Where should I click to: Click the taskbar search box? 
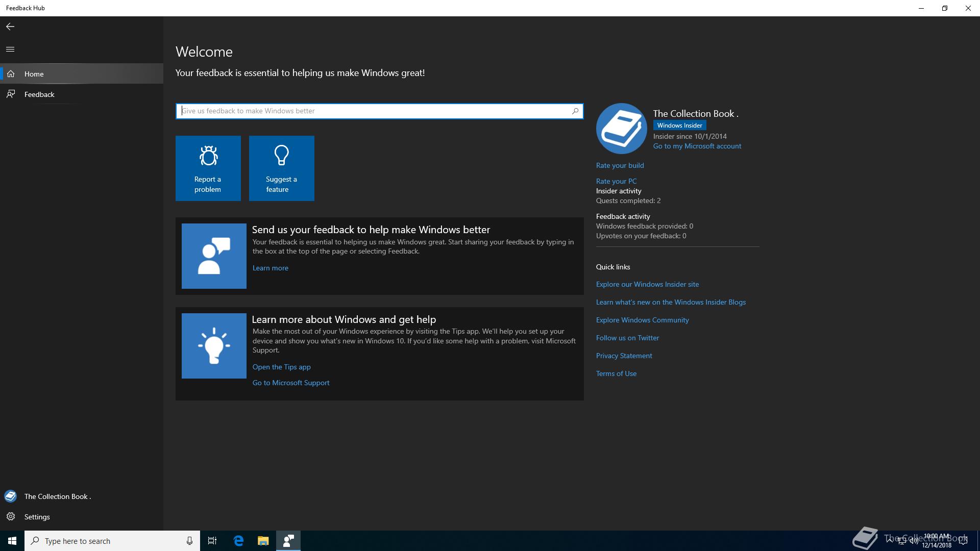(112, 541)
